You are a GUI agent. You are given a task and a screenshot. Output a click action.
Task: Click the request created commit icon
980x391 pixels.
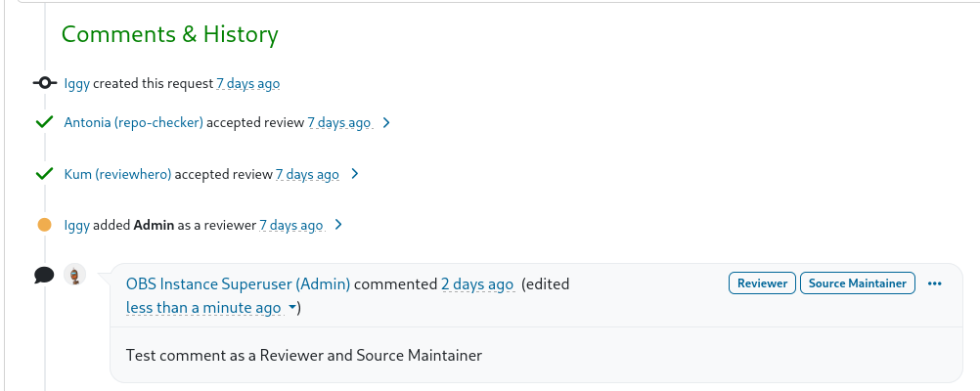click(x=44, y=83)
